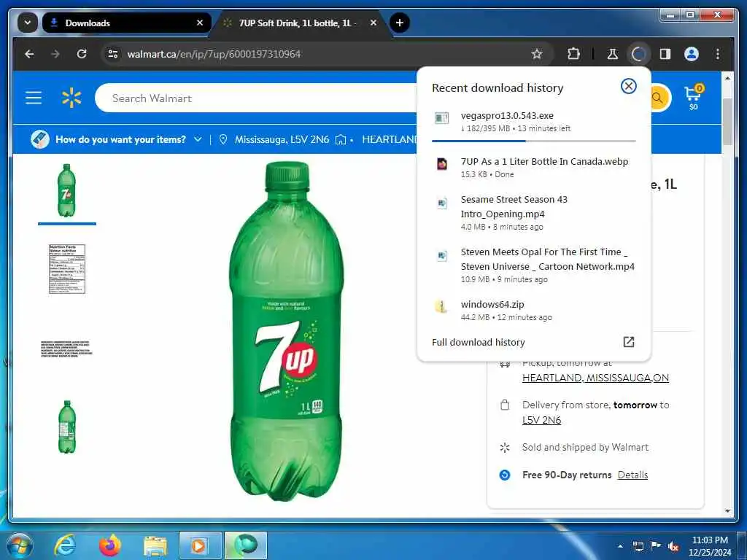This screenshot has height=560, width=747.
Task: Click the L5V 2N6 delivery postal link
Action: tap(542, 421)
